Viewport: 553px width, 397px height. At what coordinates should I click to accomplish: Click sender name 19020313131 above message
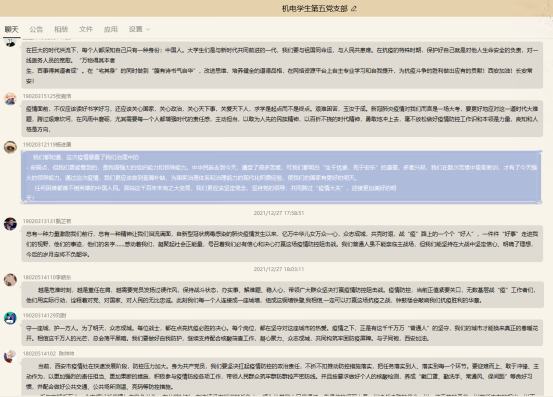(47, 221)
